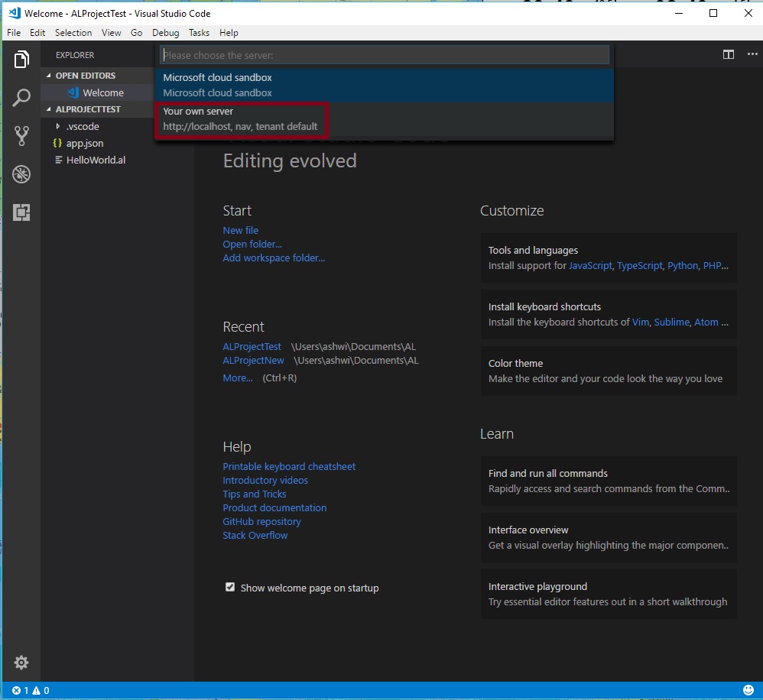Click the Manage gear icon
This screenshot has width=763, height=700.
pyautogui.click(x=21, y=662)
